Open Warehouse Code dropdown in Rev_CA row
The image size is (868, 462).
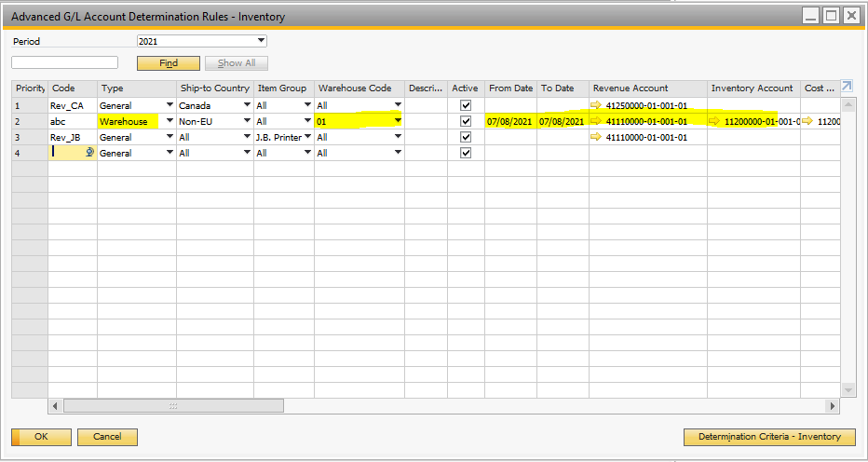point(398,104)
